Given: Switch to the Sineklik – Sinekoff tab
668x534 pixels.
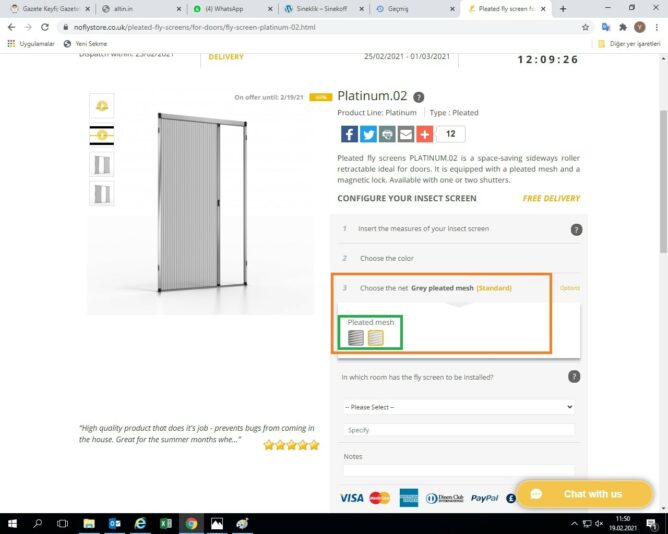Looking at the screenshot, I should (x=322, y=9).
